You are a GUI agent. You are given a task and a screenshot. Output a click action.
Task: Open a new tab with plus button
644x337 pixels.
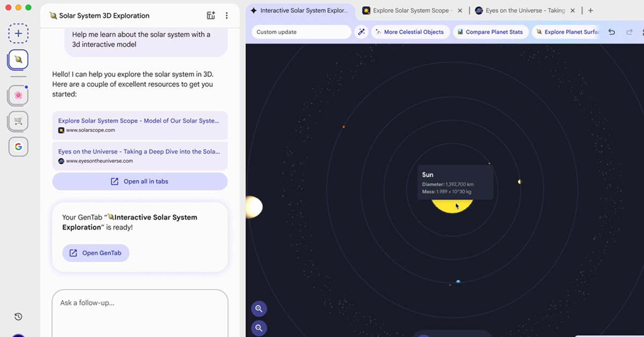590,11
